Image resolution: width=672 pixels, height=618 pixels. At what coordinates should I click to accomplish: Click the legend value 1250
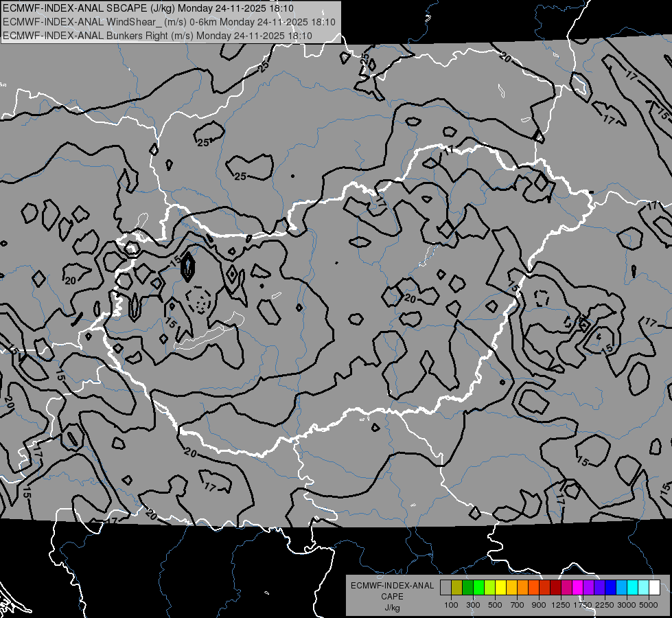click(x=561, y=605)
